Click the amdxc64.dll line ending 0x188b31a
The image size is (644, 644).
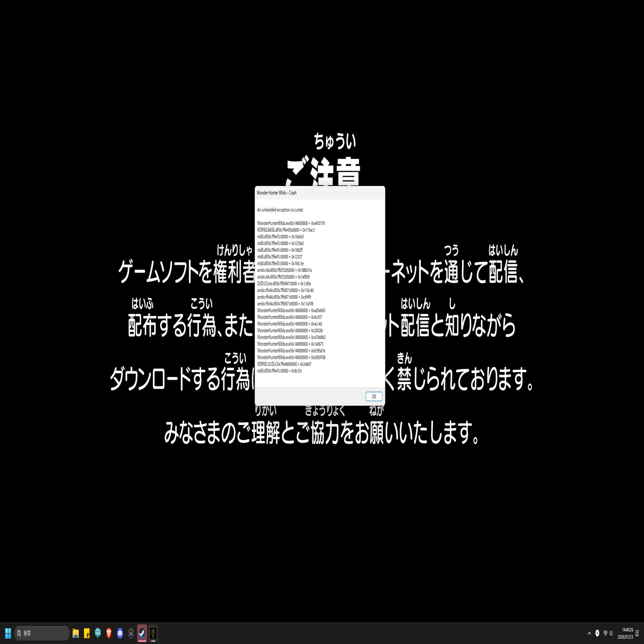point(284,270)
